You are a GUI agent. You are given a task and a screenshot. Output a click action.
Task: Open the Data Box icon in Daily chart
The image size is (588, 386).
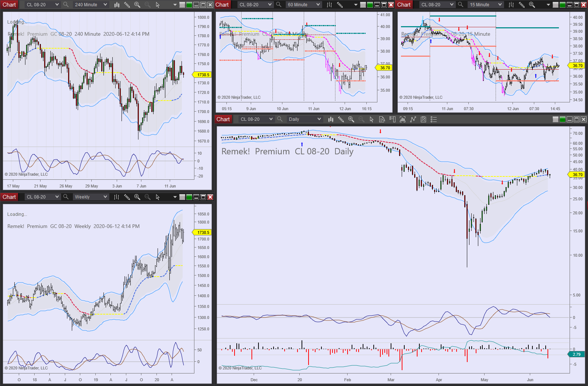click(382, 119)
